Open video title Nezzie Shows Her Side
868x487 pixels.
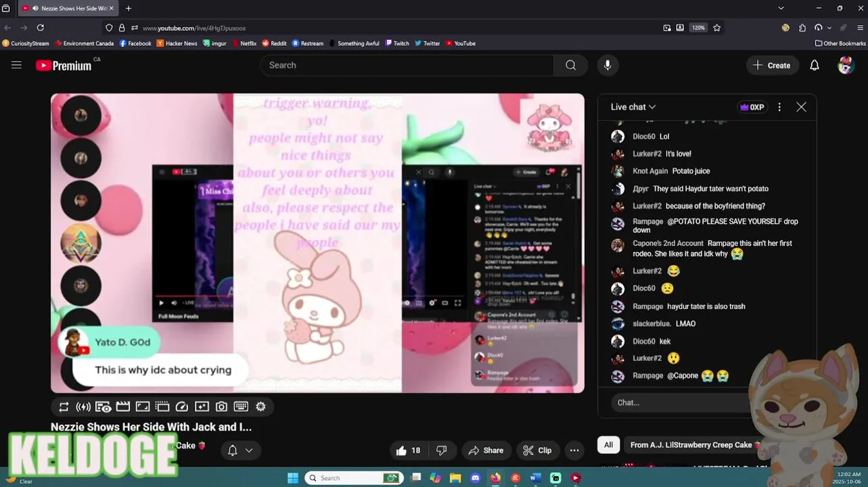(x=151, y=427)
